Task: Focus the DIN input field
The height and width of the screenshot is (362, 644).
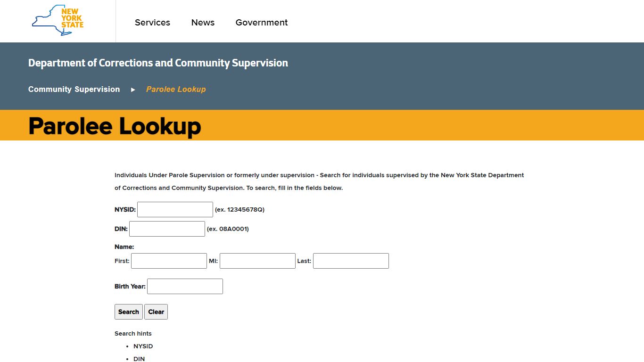Action: coord(167,229)
